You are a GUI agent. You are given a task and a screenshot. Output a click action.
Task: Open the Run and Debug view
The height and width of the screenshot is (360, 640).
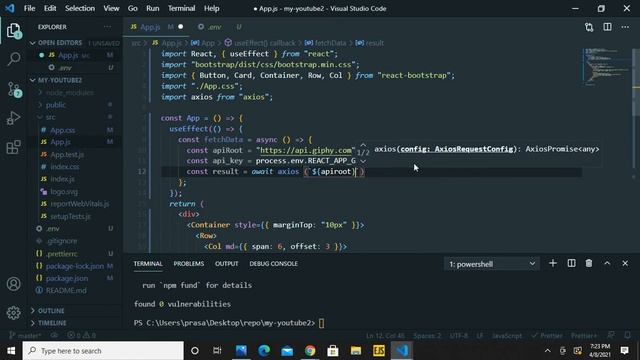13,118
